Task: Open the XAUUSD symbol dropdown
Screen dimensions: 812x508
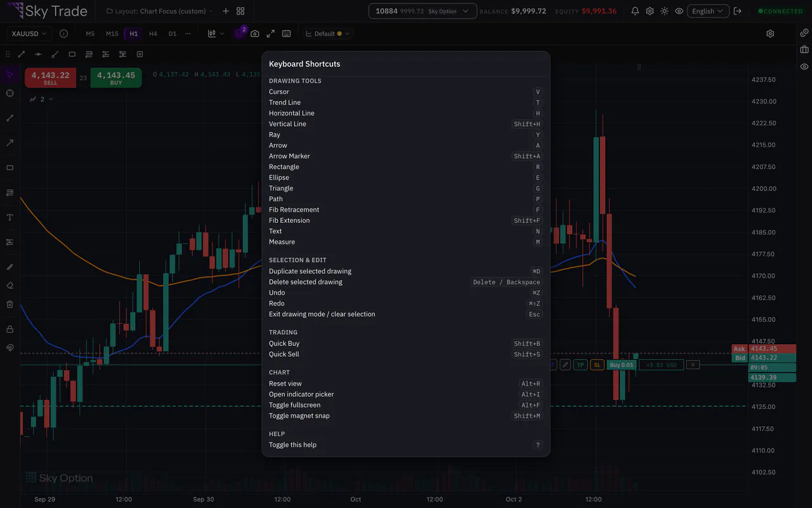Action: (x=29, y=34)
